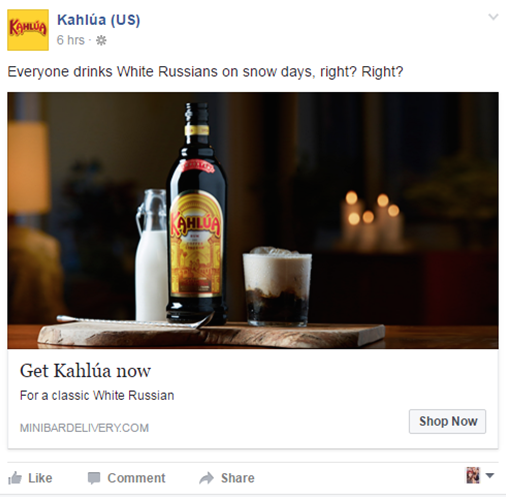Viewport: 506px width, 497px height.
Task: Click the speech bubble Comment icon
Action: coord(94,478)
